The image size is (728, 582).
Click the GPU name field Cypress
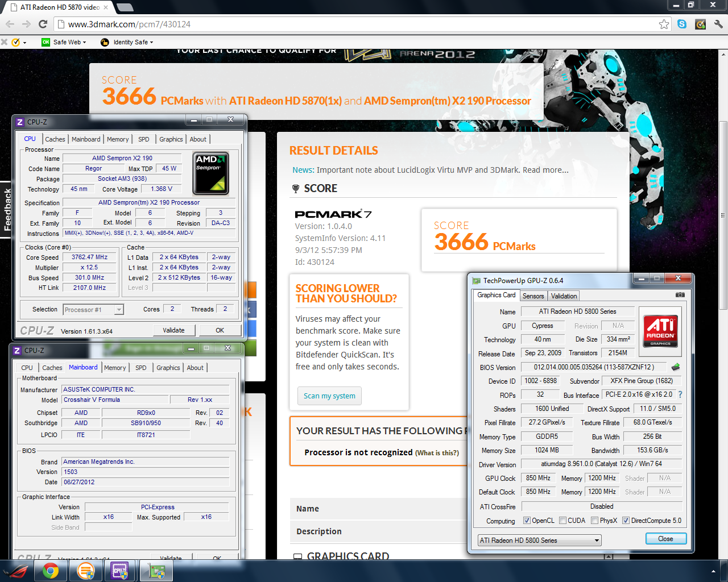click(x=543, y=326)
